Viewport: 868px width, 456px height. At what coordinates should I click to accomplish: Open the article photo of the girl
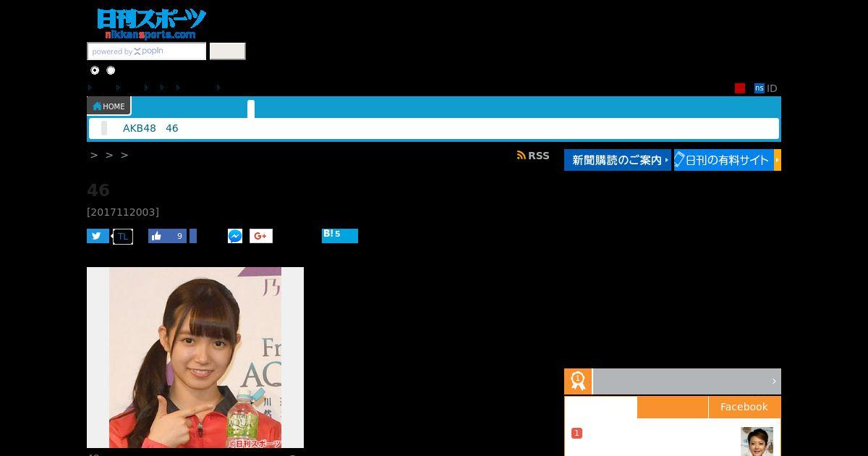pos(195,358)
